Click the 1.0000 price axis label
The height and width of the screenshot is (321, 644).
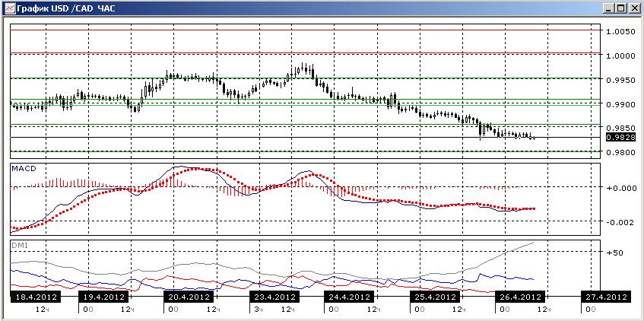pyautogui.click(x=620, y=56)
